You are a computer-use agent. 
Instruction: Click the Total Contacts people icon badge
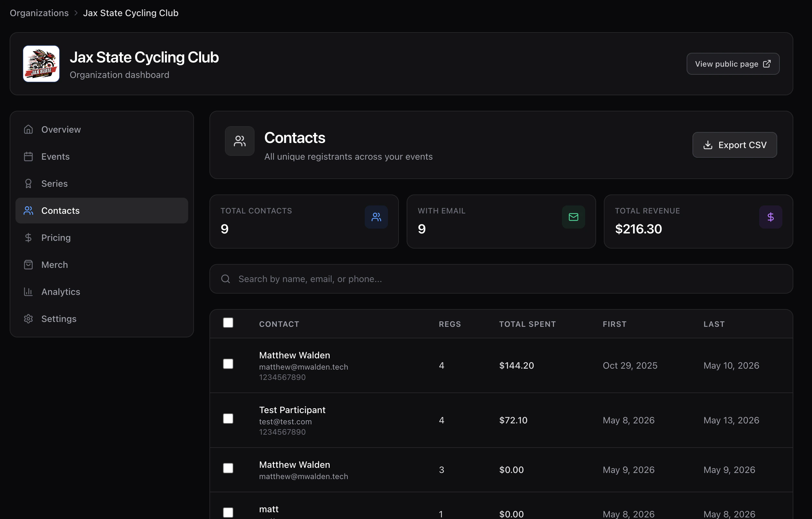[376, 217]
